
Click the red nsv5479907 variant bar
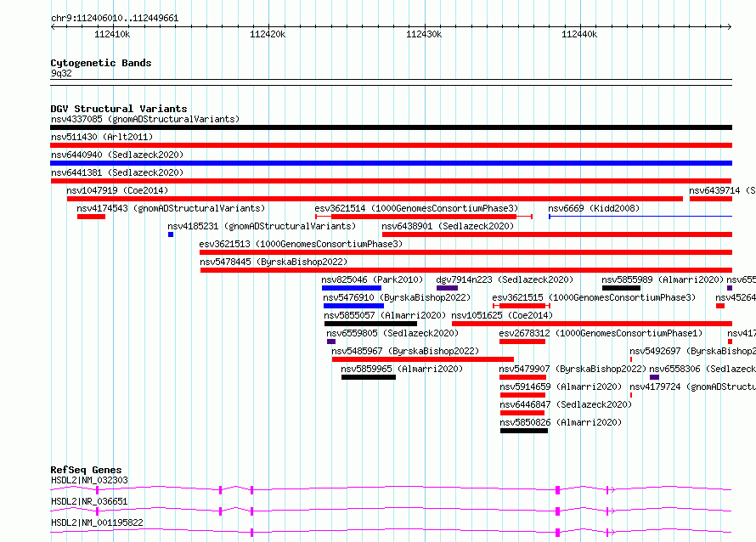tap(522, 377)
